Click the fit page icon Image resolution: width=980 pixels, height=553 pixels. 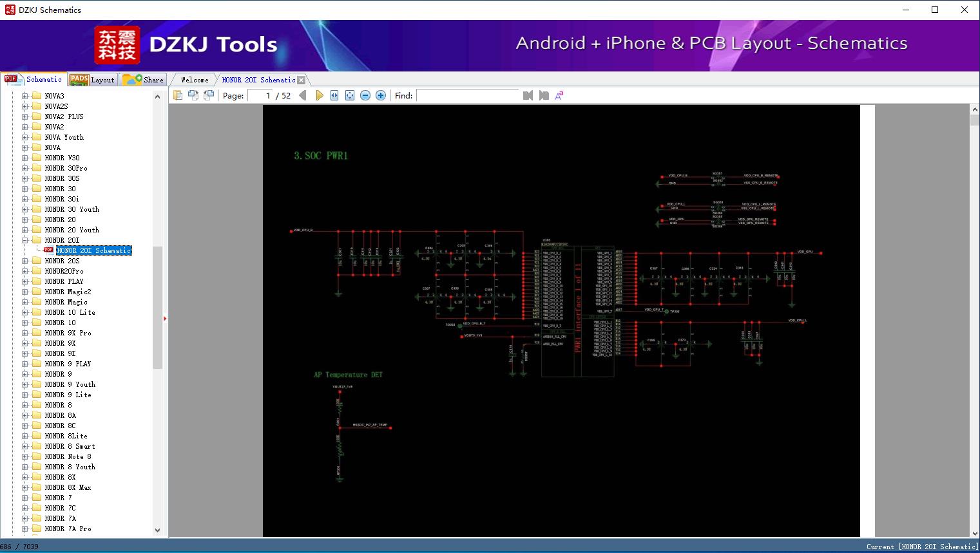click(x=350, y=95)
